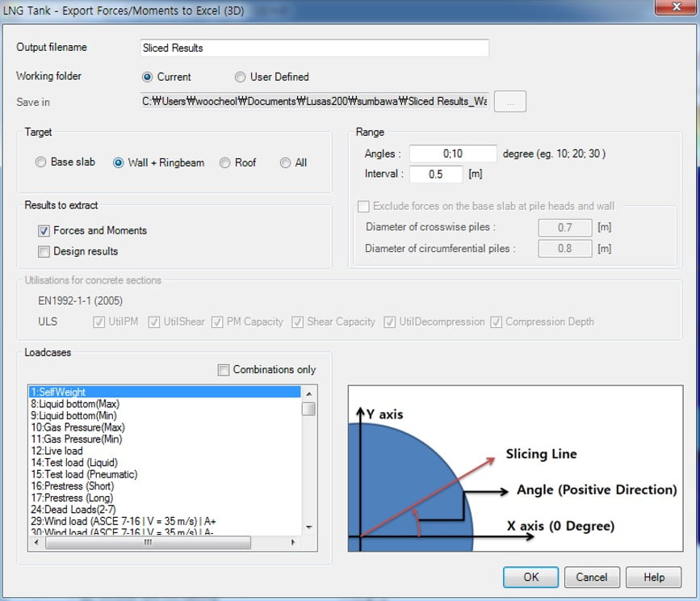Select 16:Prestress (Short) loadcase
Image resolution: width=700 pixels, height=601 pixels.
tap(72, 486)
